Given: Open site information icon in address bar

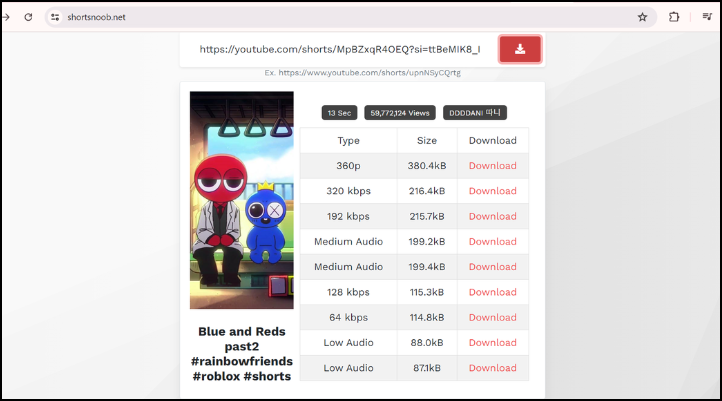Looking at the screenshot, I should [x=55, y=17].
